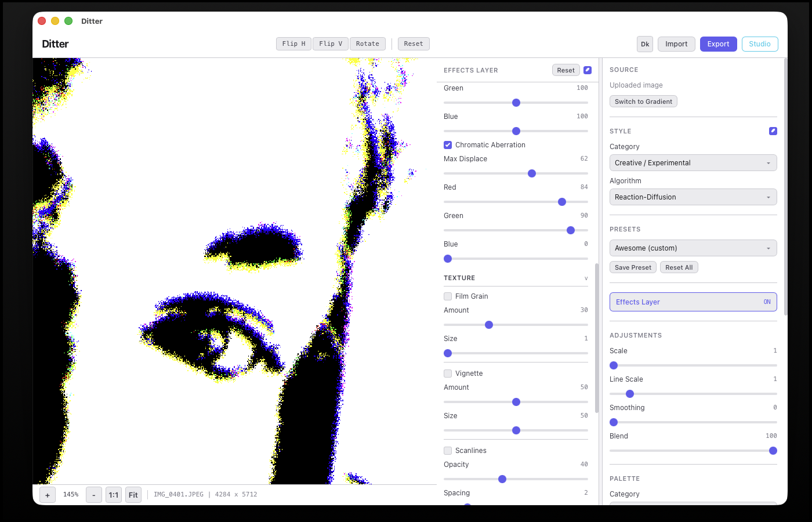Open the Algorithm Reaction-Diffusion dropdown
Screen dimensions: 812x522
point(693,197)
